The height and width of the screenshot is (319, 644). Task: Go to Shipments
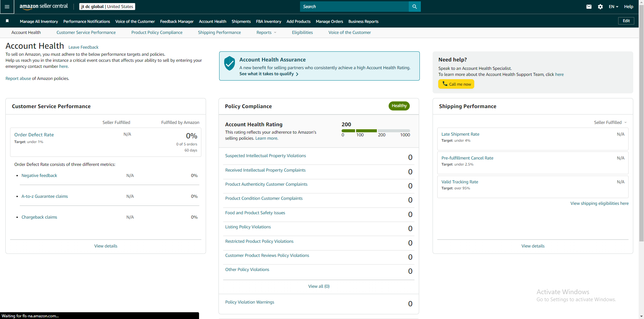(241, 21)
